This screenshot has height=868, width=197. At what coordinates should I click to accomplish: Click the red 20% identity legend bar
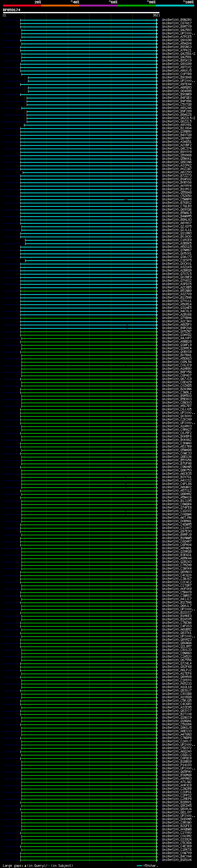[x=22, y=6]
